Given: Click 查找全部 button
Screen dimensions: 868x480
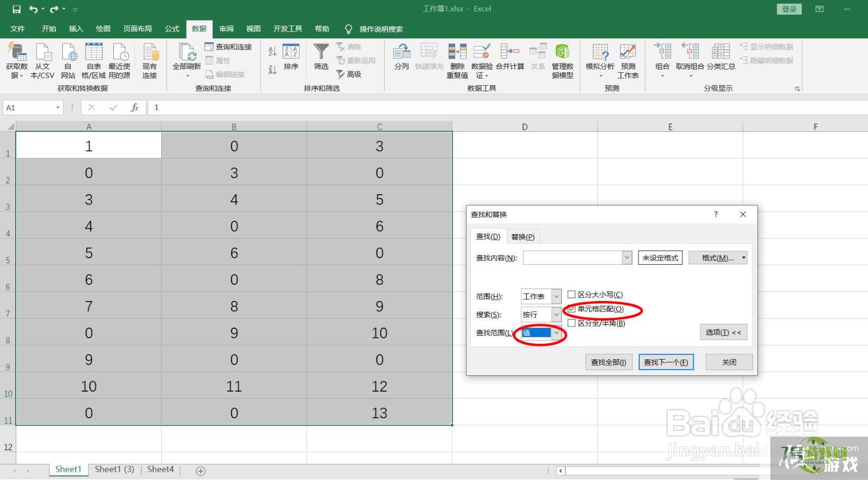Looking at the screenshot, I should click(608, 362).
